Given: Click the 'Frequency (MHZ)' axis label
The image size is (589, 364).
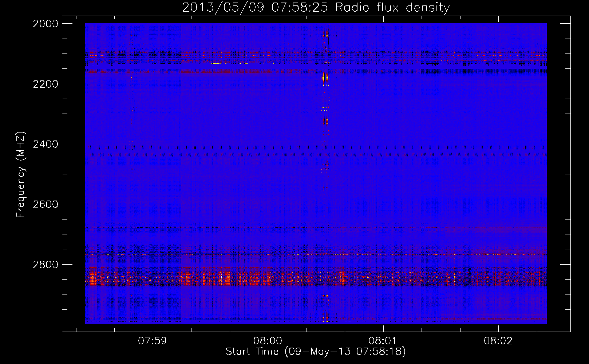Looking at the screenshot, I should click(x=21, y=175).
